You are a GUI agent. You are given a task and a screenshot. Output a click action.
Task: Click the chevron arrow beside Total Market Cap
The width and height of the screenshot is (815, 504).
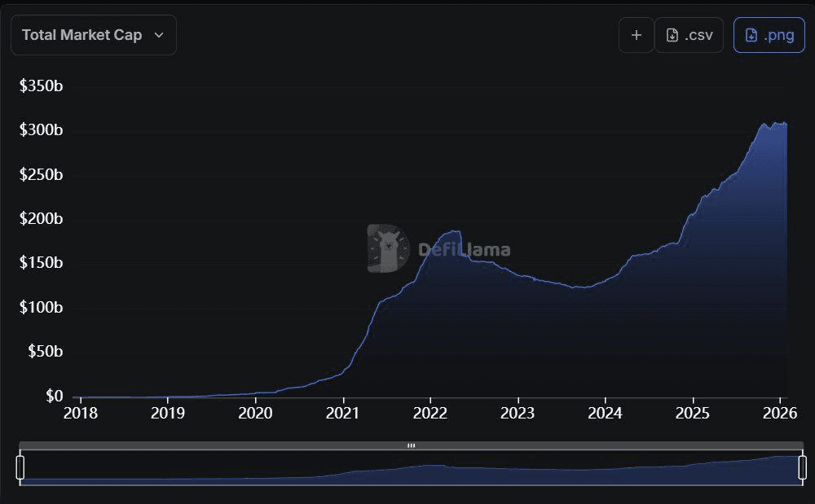[x=159, y=35]
